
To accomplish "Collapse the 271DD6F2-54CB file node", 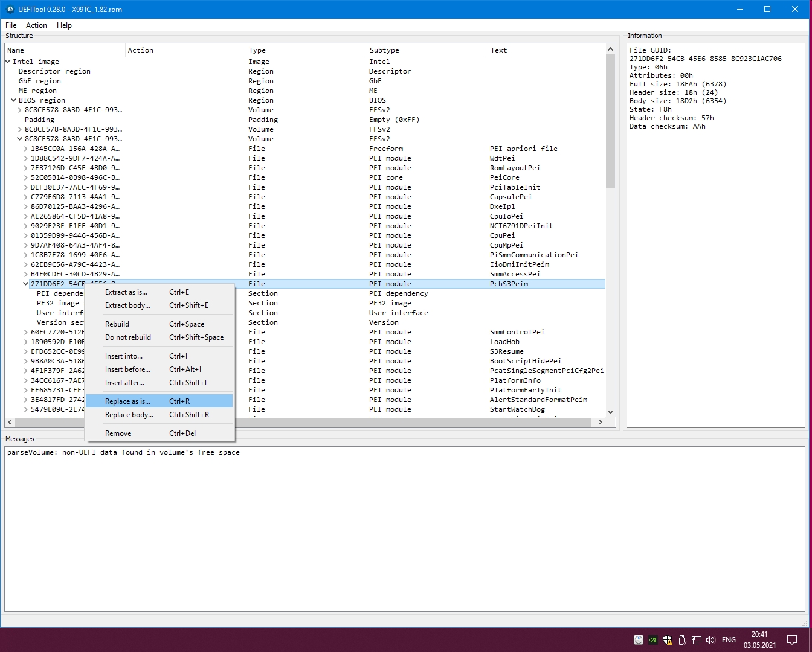I will [x=26, y=284].
